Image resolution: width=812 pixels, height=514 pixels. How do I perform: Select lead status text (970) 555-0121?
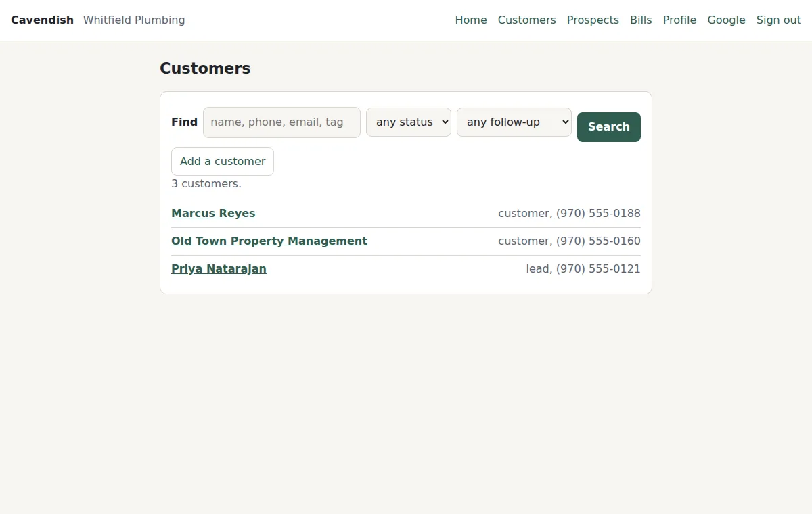598,269
